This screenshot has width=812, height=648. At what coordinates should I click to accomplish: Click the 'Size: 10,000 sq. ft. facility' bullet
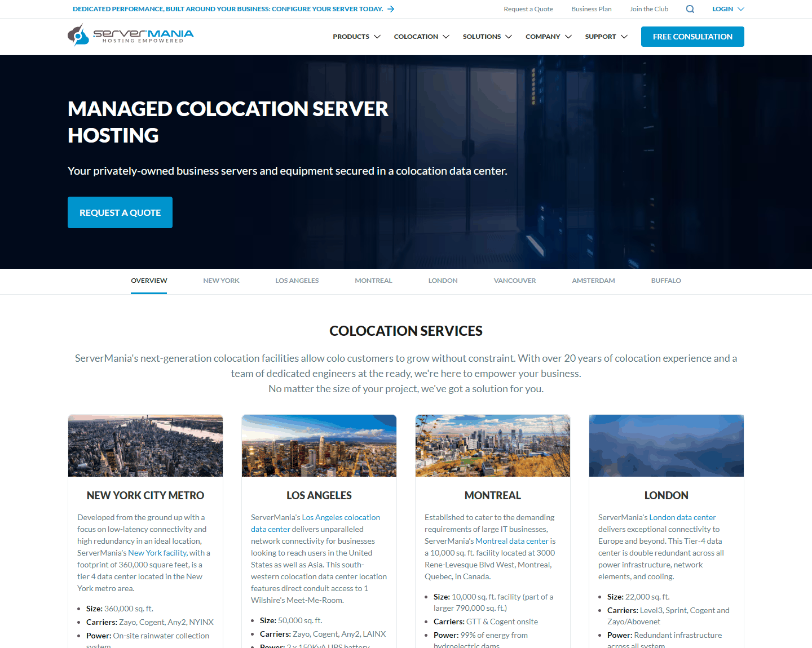pyautogui.click(x=493, y=602)
